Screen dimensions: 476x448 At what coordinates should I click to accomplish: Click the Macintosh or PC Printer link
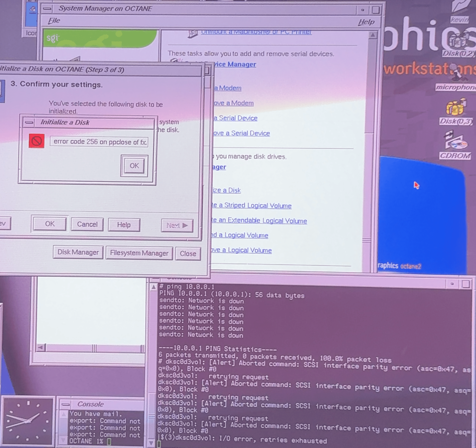click(256, 32)
